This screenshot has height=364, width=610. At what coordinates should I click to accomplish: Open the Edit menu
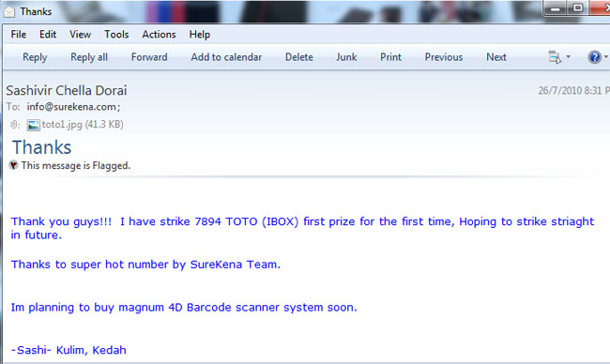pyautogui.click(x=48, y=34)
